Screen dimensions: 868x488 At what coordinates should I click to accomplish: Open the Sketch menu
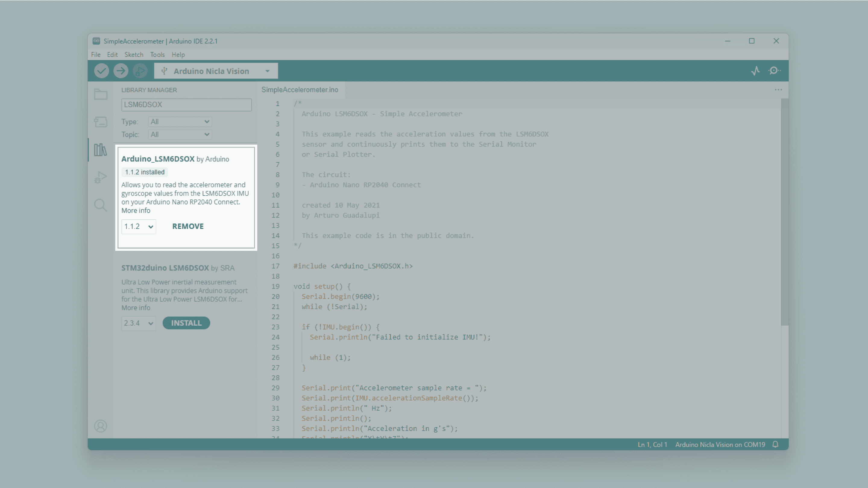[x=134, y=55]
